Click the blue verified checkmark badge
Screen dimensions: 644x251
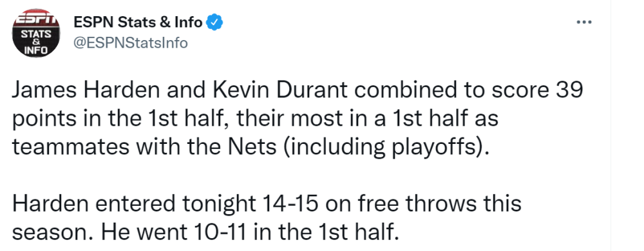[x=214, y=23]
